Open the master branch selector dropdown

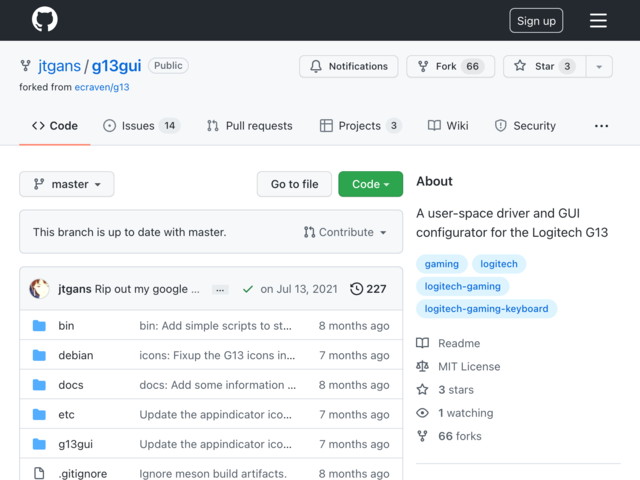[67, 184]
